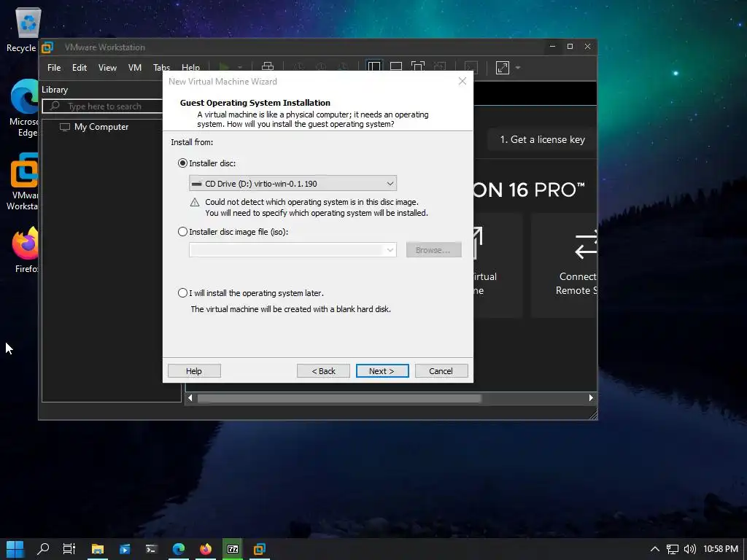
Task: Click the VMware Workstation title bar icon
Action: pyautogui.click(x=47, y=47)
